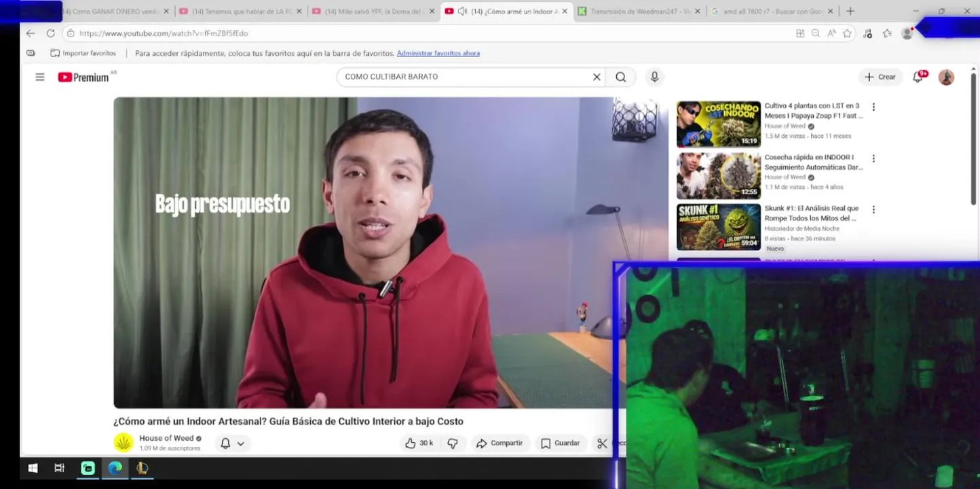Reload the page with refresh icon
980x489 pixels.
50,33
